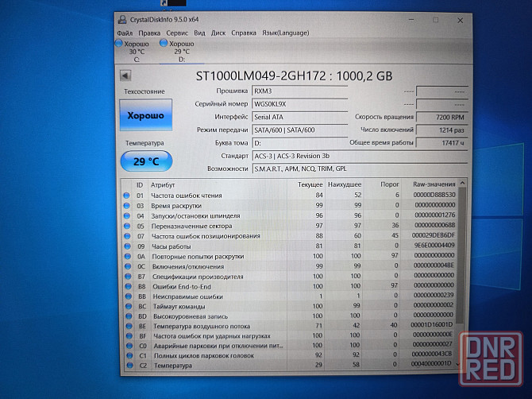Click status orb of attribute 0C row
This screenshot has height=399, width=532.
128,266
